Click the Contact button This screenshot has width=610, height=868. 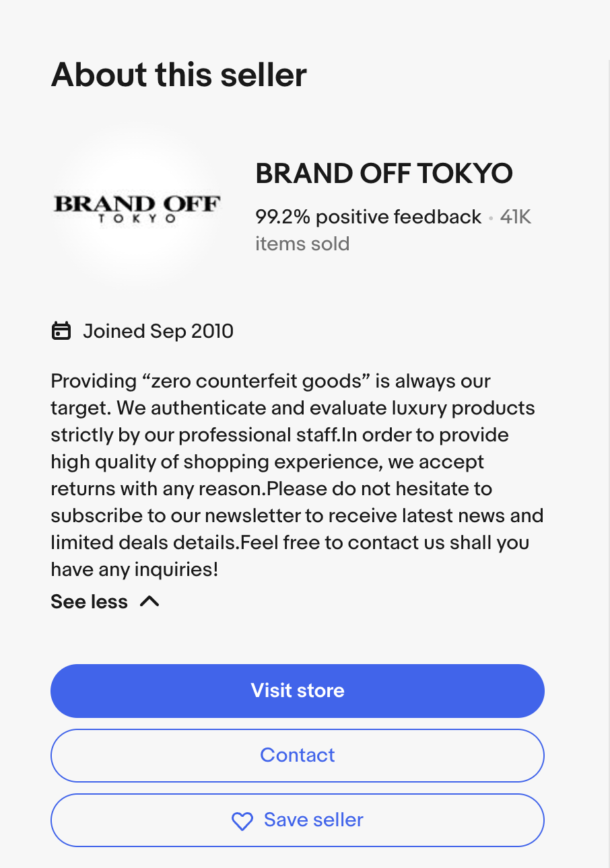coord(297,755)
